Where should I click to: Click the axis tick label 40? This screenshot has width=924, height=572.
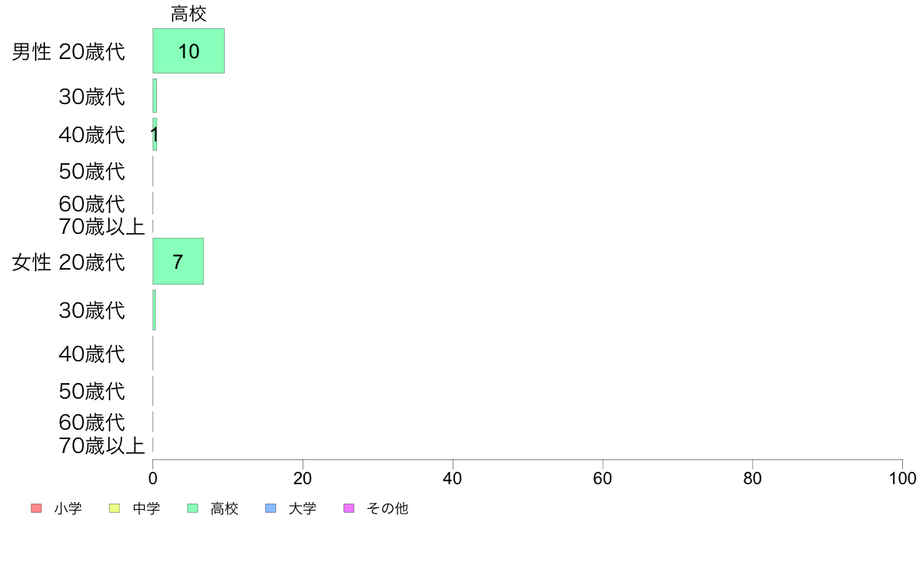point(453,478)
